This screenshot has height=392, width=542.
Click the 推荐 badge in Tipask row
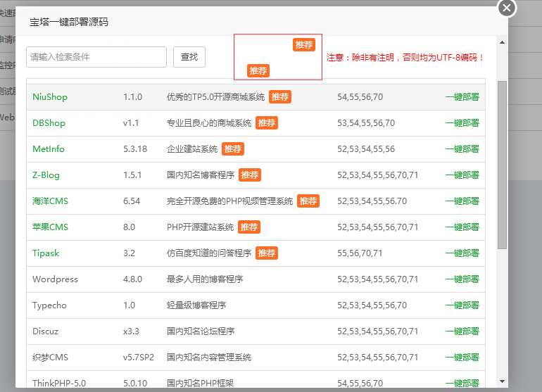coord(267,253)
